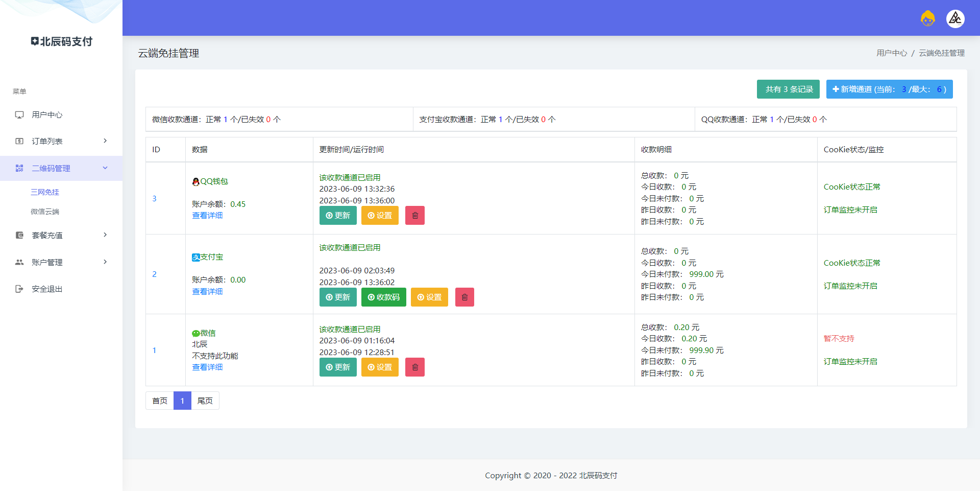The height and width of the screenshot is (491, 980).
Task: Click the 更新时间/运行时间 column header
Action: click(x=352, y=150)
